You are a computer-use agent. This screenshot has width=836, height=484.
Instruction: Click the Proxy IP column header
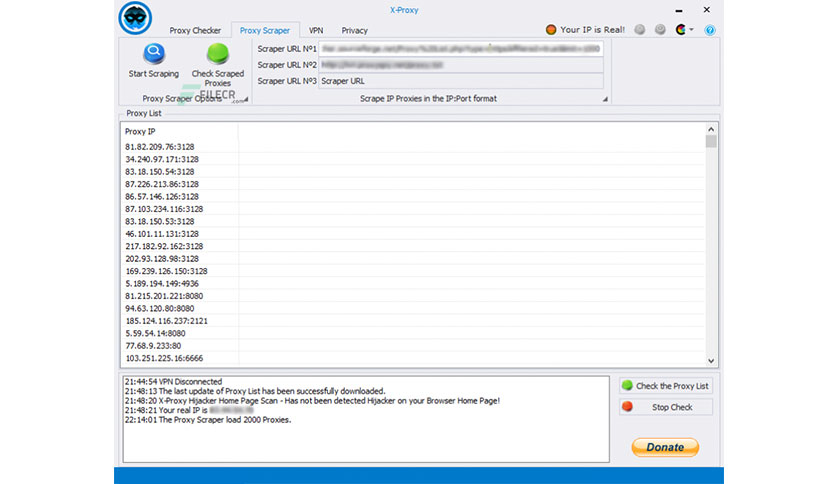click(x=180, y=131)
